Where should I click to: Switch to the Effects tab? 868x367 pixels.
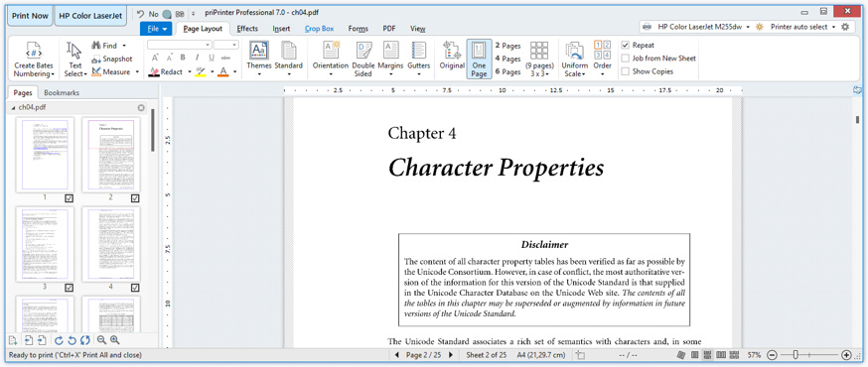(247, 29)
